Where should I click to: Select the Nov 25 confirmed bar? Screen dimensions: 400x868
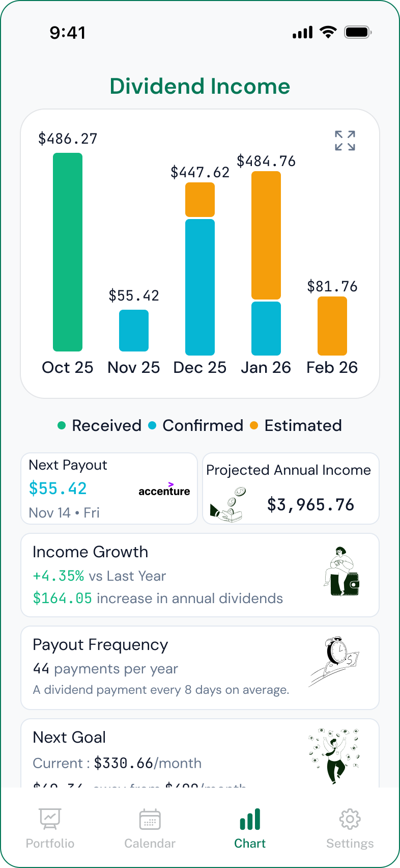click(134, 331)
